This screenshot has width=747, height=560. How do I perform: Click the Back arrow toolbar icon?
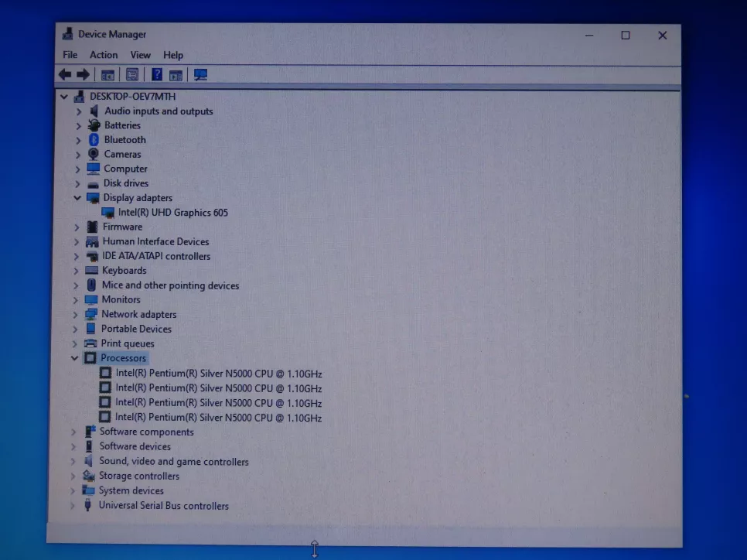(65, 74)
